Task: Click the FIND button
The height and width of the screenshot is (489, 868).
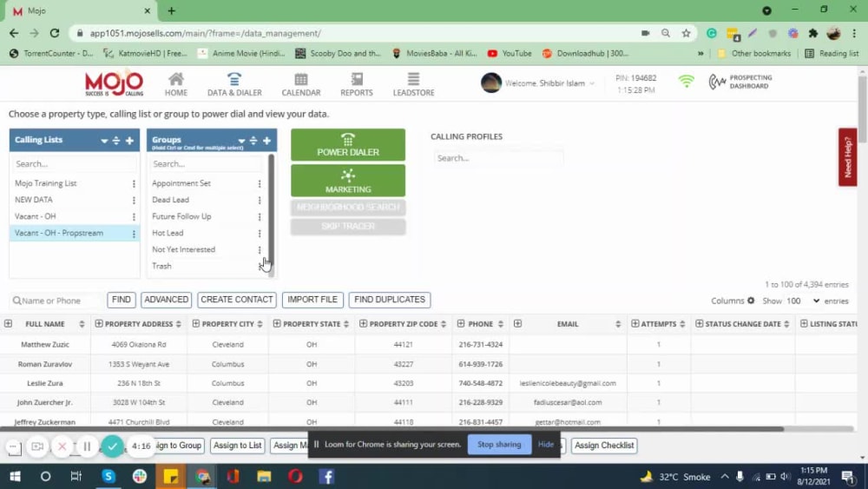Action: coord(122,300)
